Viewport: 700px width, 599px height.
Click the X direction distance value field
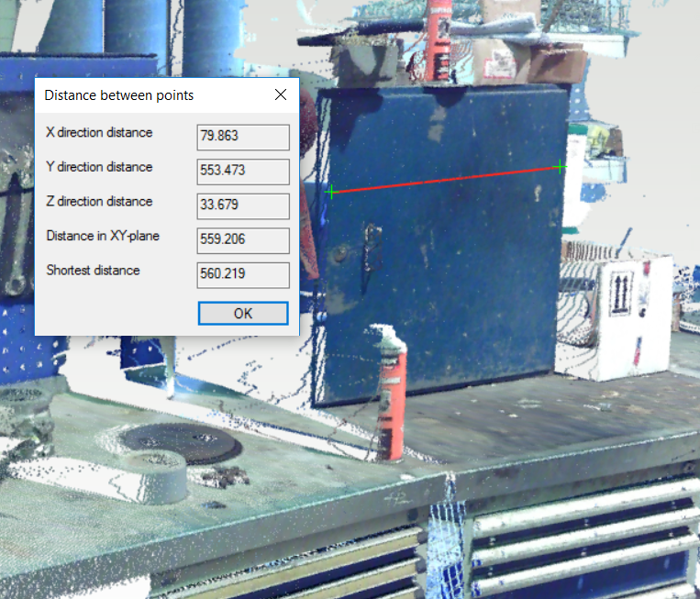pyautogui.click(x=243, y=137)
